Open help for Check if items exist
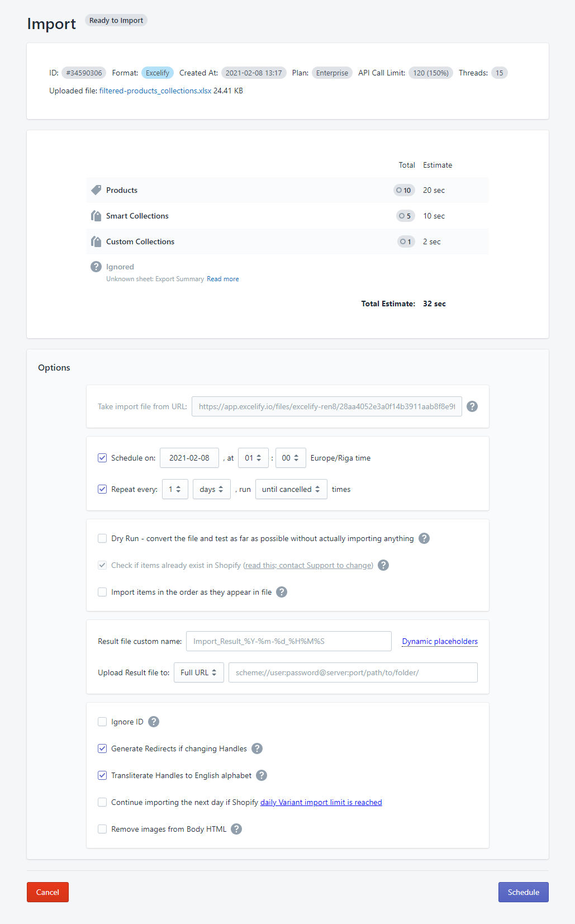 383,565
